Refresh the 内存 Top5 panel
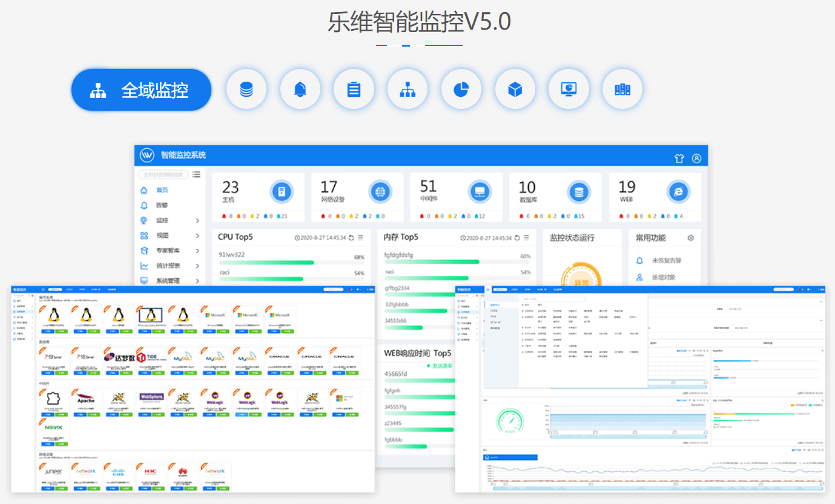 tap(517, 238)
